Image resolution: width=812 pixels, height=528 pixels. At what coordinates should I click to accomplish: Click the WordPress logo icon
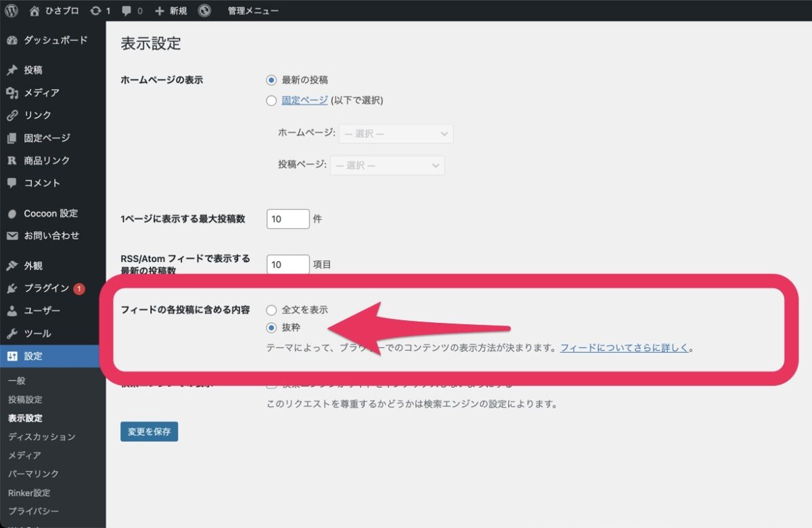[12, 11]
